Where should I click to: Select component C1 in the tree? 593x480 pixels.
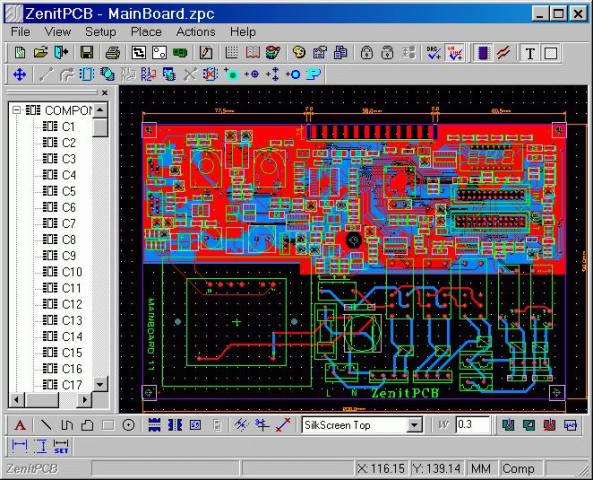(59, 126)
